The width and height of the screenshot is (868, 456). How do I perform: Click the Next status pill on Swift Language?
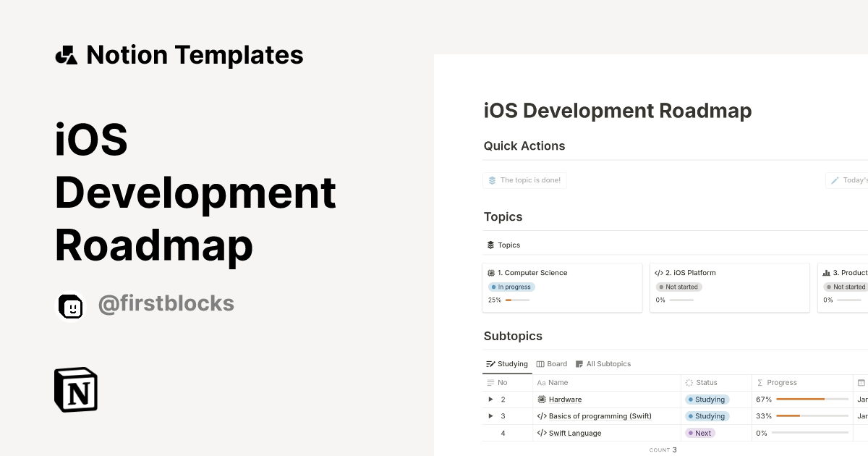point(700,433)
